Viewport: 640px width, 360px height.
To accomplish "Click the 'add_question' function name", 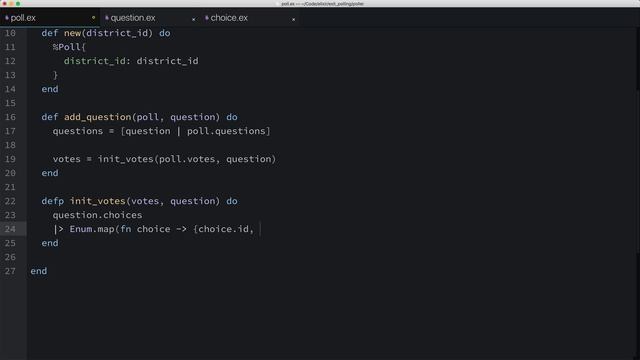I will pyautogui.click(x=98, y=117).
